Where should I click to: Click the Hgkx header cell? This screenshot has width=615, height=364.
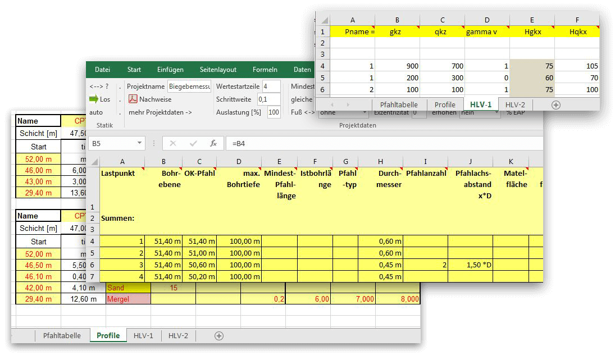532,32
